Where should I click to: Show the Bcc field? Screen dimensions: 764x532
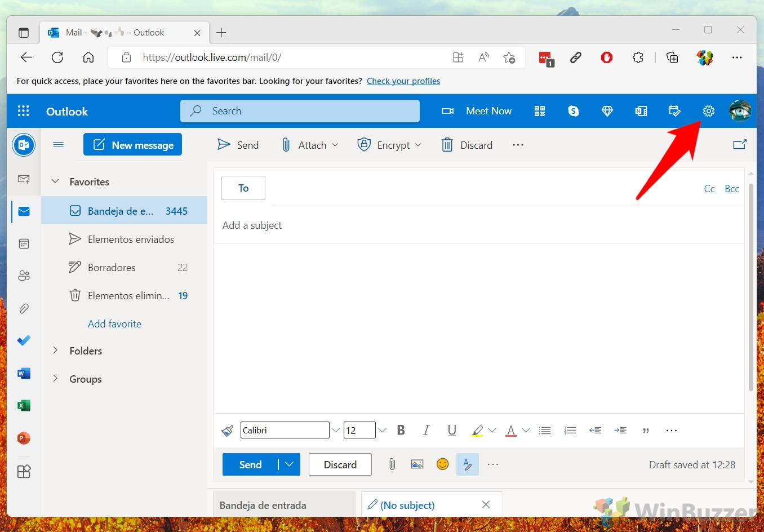point(732,189)
